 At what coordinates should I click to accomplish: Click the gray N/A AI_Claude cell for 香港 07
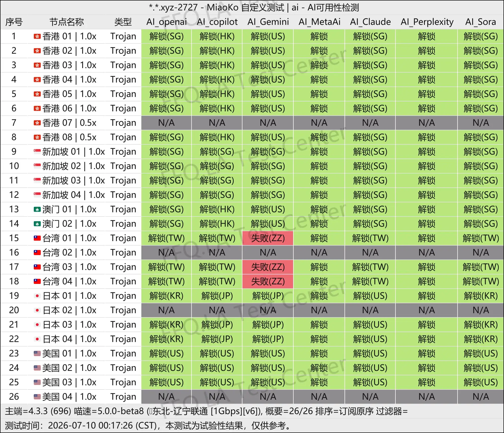click(370, 123)
